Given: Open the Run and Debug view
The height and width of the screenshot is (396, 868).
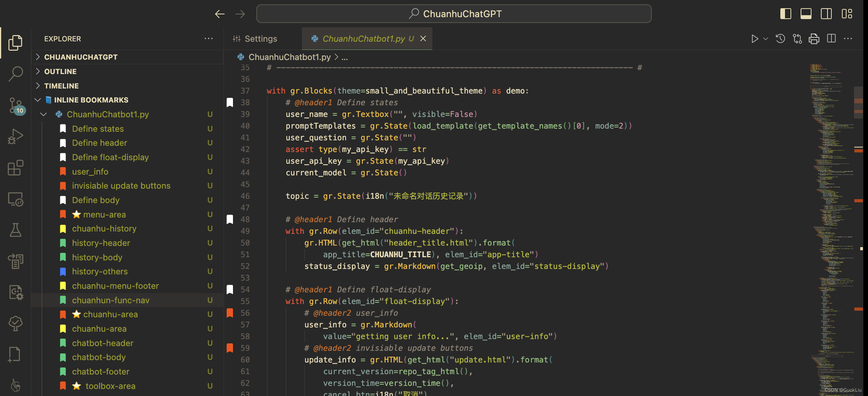Looking at the screenshot, I should tap(15, 136).
